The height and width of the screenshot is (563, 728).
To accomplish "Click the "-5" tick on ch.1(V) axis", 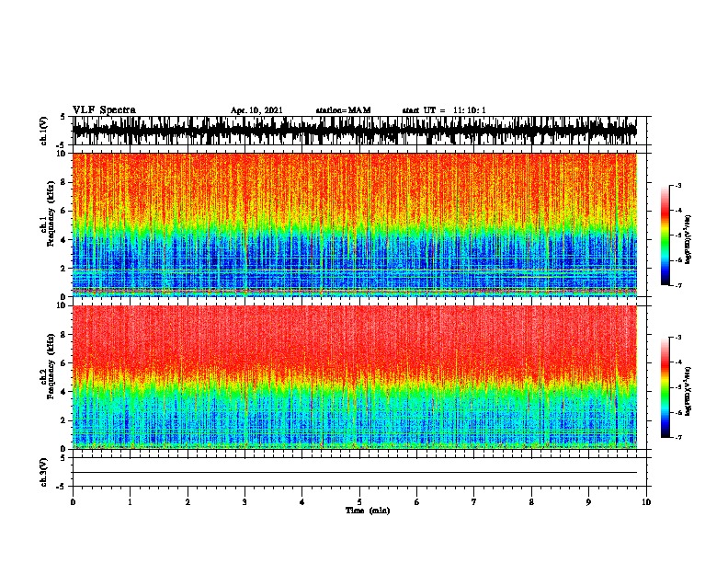I will [x=61, y=145].
